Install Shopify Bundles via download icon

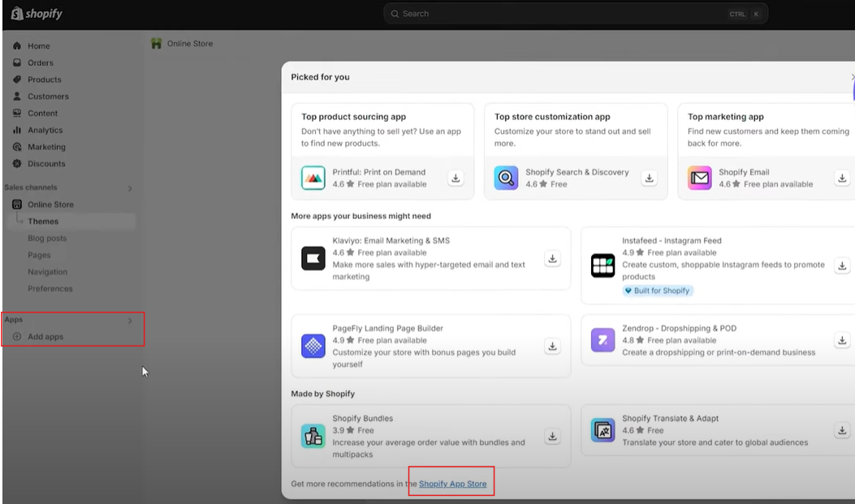(x=552, y=437)
